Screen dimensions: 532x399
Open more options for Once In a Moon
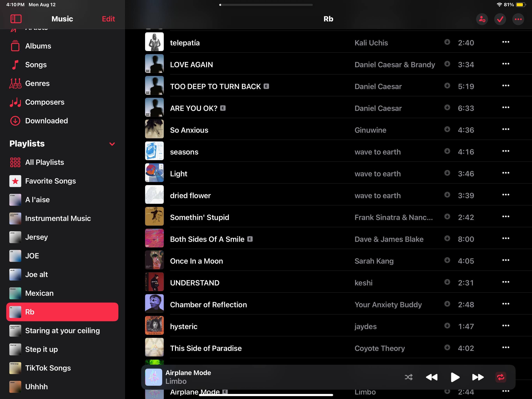[506, 260]
